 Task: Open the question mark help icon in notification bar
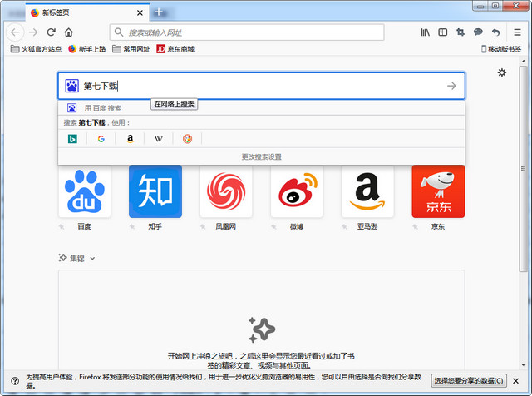pos(15,381)
